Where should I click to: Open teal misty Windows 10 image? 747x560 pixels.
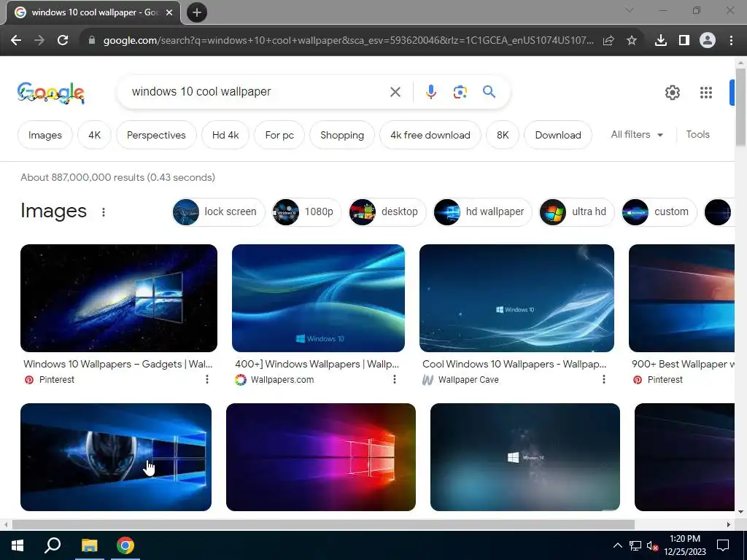[x=525, y=457]
